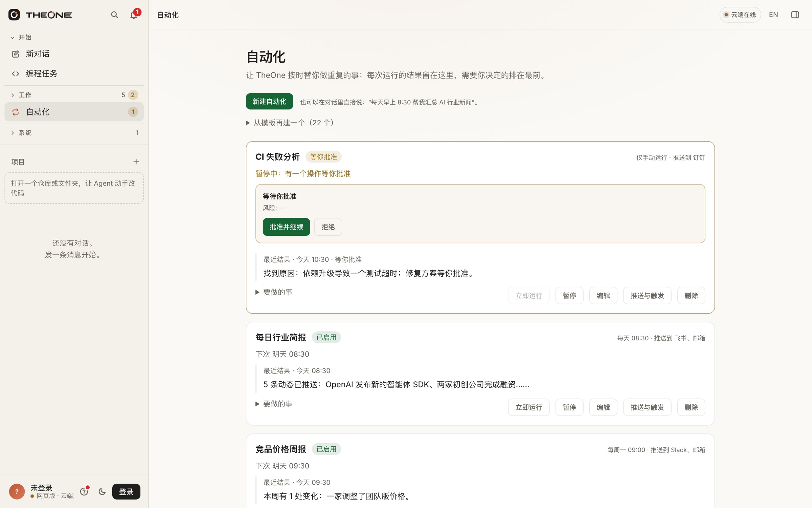The image size is (812, 508).
Task: Open 新对话 in the sidebar
Action: 74,54
